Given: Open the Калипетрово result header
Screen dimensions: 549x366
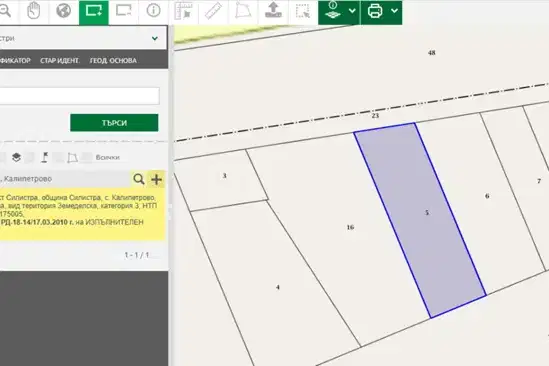Looking at the screenshot, I should [65, 179].
